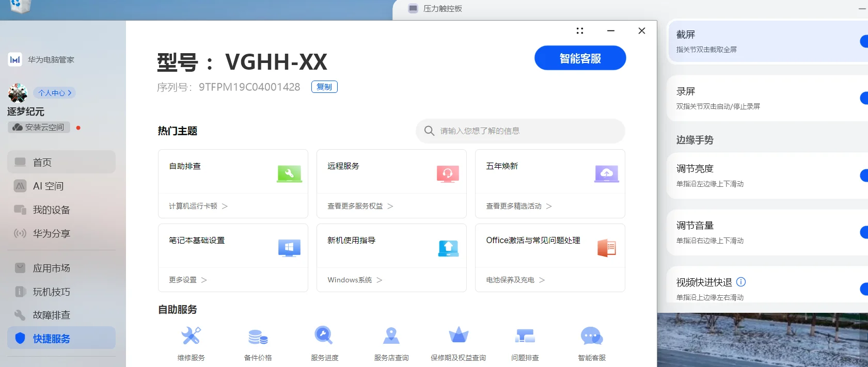
Task: Click the 边缘手势 section heading
Action: 695,140
